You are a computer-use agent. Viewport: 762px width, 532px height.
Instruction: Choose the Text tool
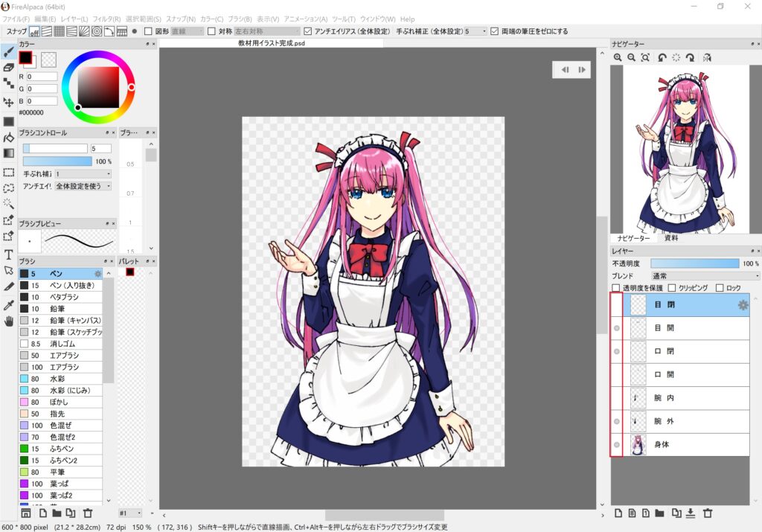(9, 254)
